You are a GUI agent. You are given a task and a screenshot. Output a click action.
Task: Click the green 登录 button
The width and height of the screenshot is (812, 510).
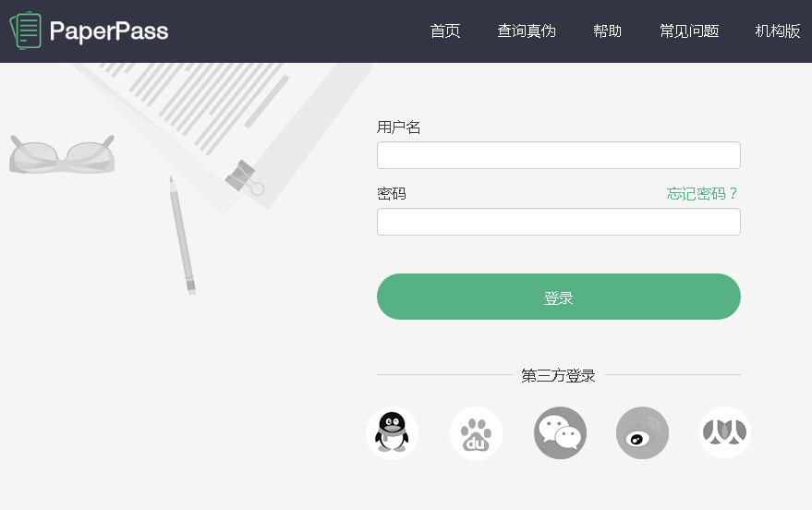click(559, 297)
